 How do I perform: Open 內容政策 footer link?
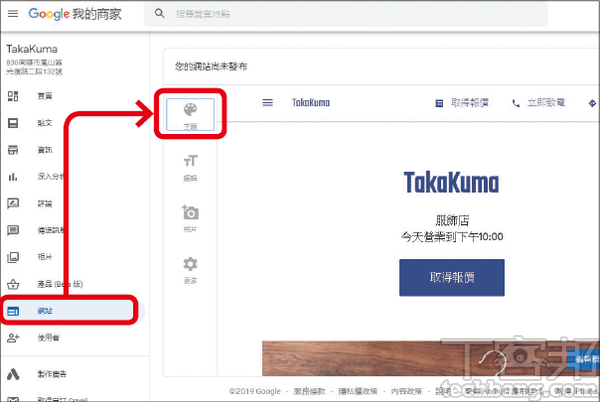tap(406, 391)
